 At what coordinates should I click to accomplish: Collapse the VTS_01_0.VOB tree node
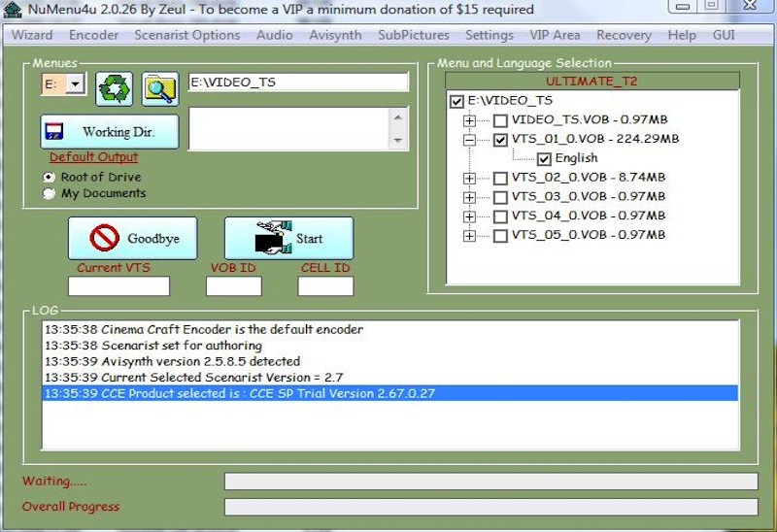point(470,140)
